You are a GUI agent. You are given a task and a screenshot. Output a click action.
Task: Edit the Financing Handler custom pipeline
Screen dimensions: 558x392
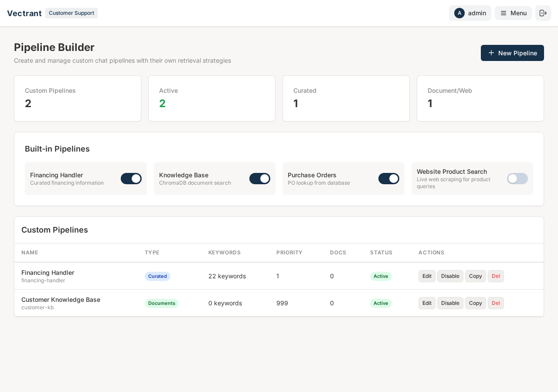pyautogui.click(x=426, y=276)
